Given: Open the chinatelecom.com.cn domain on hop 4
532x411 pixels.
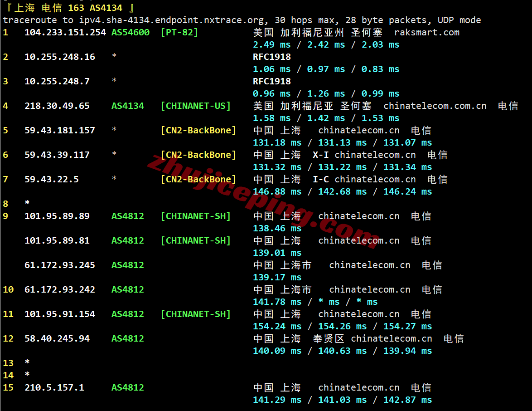Looking at the screenshot, I should click(435, 106).
